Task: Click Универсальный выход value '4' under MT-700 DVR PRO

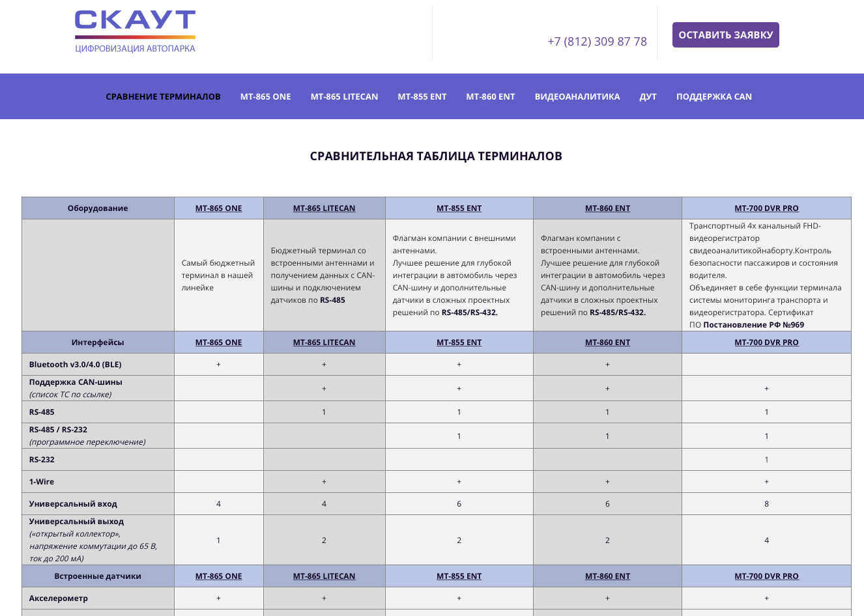Action: click(766, 540)
